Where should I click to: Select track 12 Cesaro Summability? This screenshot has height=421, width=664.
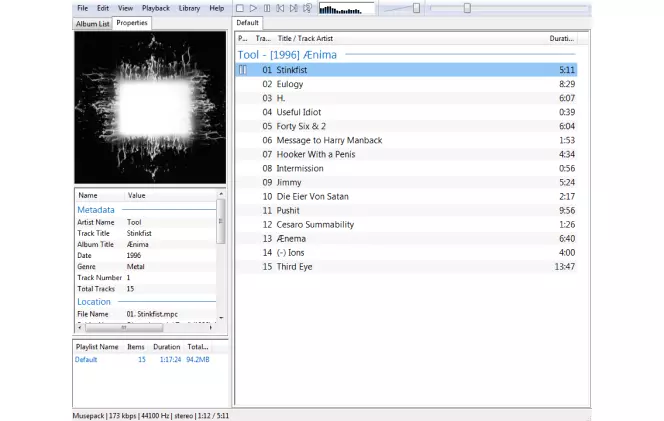[406, 224]
